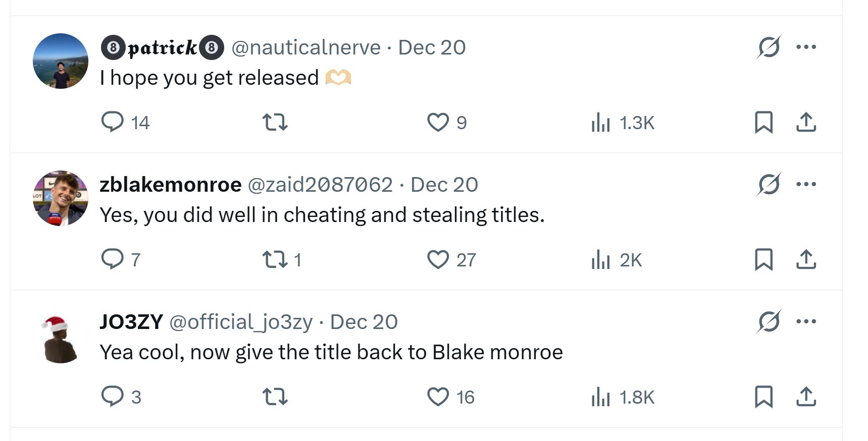
Task: Reply to patrick's tweet
Action: (125, 122)
